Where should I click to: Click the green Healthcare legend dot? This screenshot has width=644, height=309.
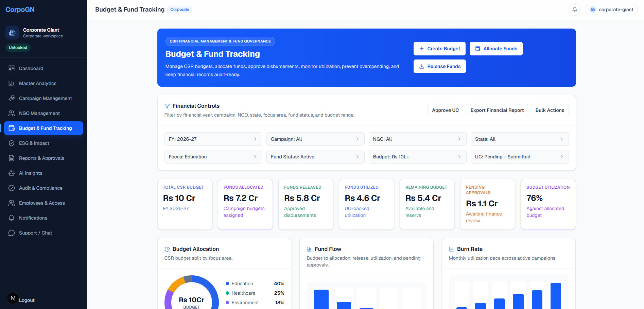[x=227, y=293]
